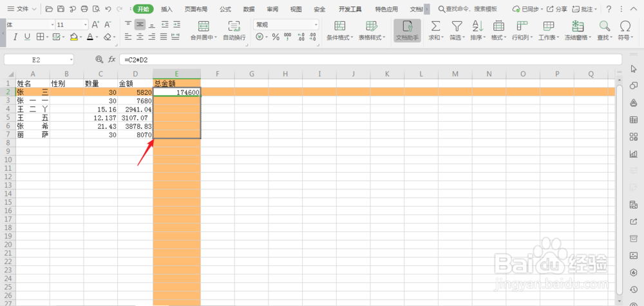The width and height of the screenshot is (644, 306).
Task: Expand borders dropdown arrow
Action: pyautogui.click(x=48, y=37)
